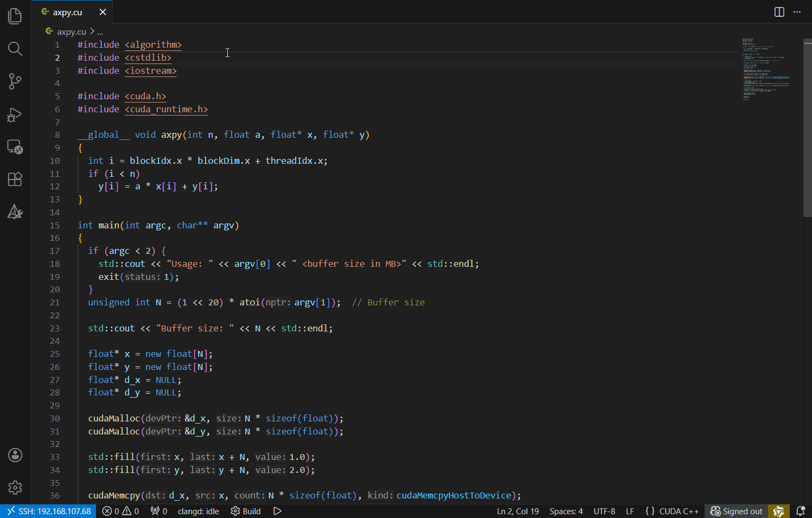The image size is (812, 518).
Task: Open the Extensions view
Action: [x=15, y=180]
